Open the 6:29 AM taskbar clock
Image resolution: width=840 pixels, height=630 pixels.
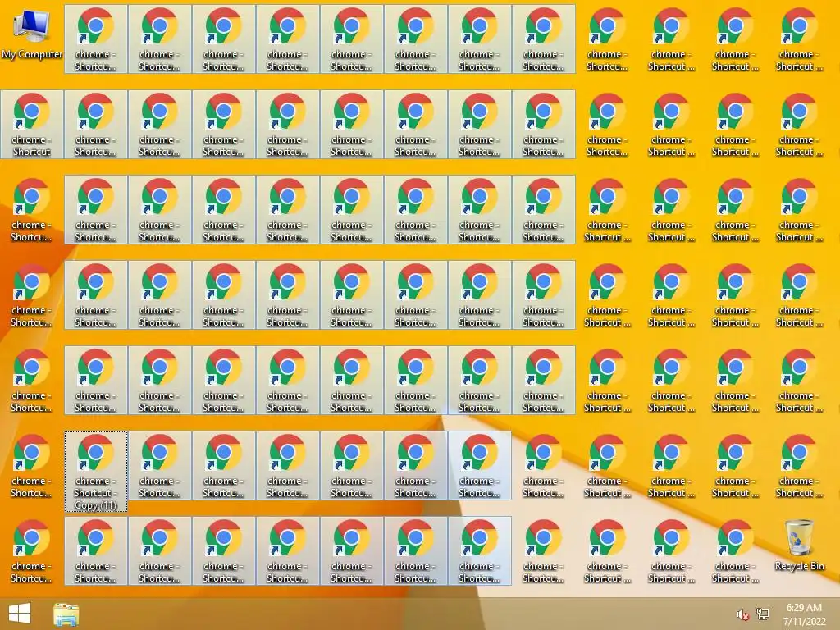tap(804, 614)
